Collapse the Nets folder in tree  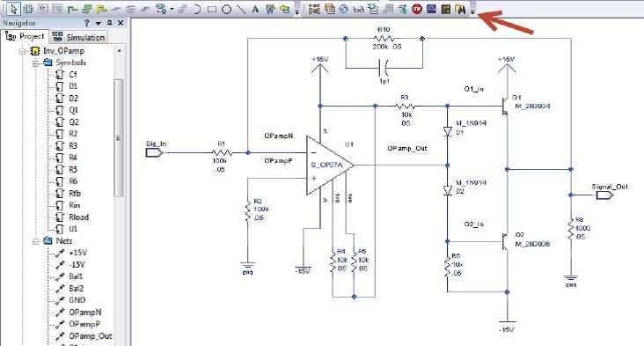[36, 241]
